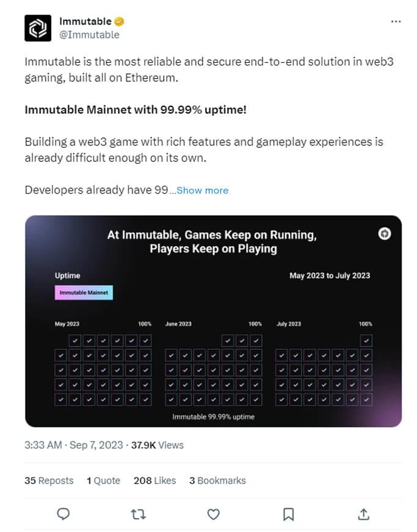Click the 3 Bookmarks count
The image size is (417, 532).
pyautogui.click(x=217, y=481)
